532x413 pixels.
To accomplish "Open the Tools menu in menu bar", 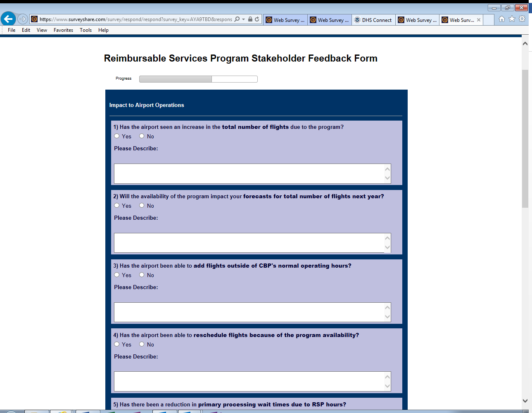I will (x=85, y=30).
